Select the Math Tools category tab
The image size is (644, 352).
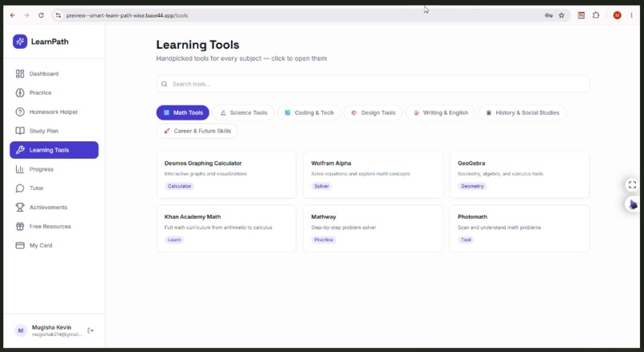[x=183, y=113]
